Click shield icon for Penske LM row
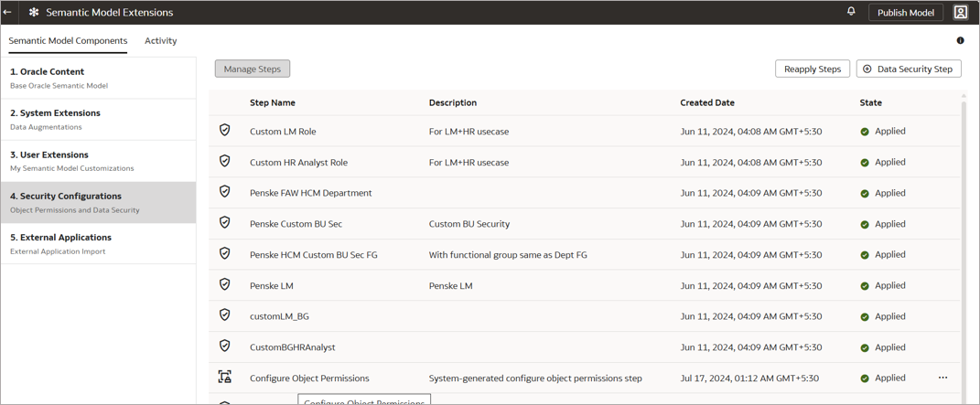980x405 pixels. pyautogui.click(x=225, y=284)
